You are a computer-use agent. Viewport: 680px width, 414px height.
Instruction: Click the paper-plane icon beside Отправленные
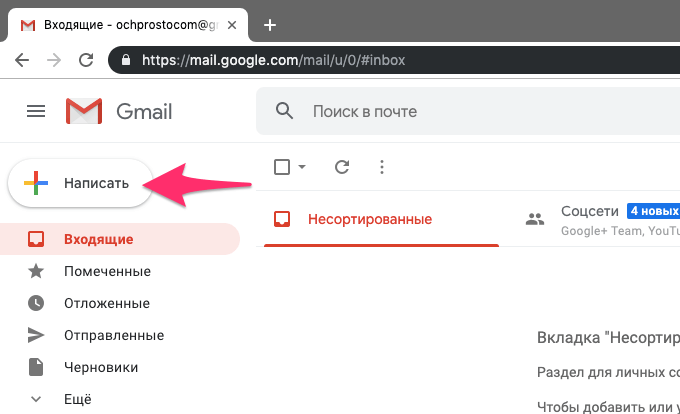click(x=36, y=335)
